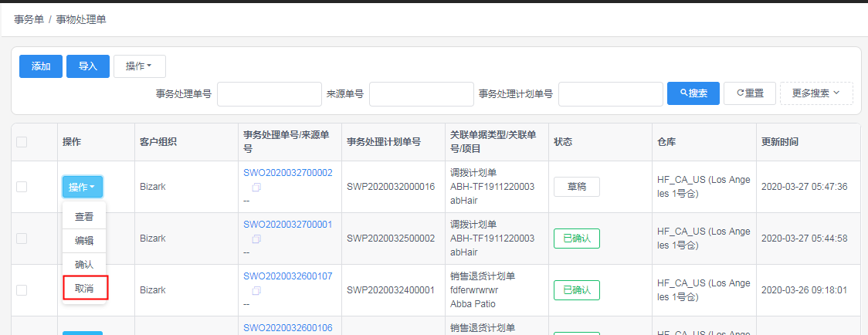The image size is (868, 335).
Task: Copy order number SWO2020032700002 with the copy icon
Action: 256,187
